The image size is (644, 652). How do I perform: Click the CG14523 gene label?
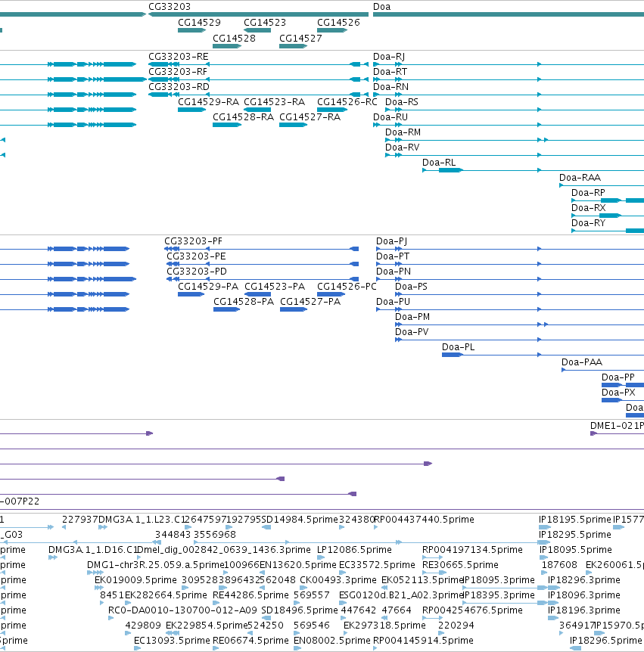tap(265, 23)
